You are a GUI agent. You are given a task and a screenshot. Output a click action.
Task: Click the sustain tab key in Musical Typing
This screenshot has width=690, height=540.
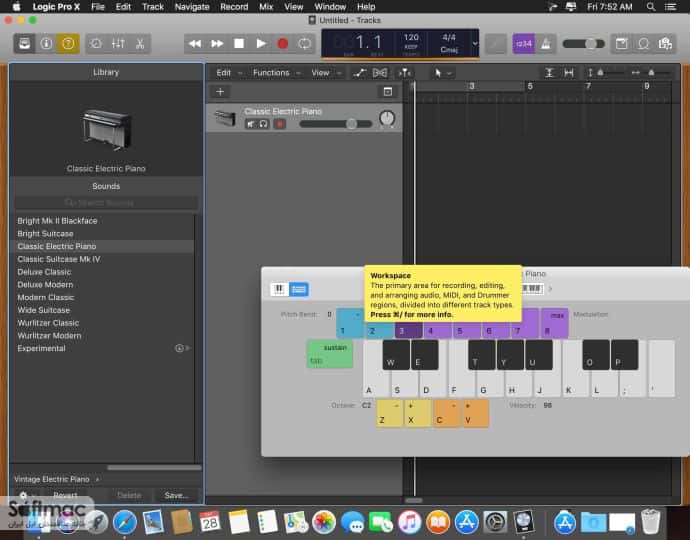(x=330, y=354)
